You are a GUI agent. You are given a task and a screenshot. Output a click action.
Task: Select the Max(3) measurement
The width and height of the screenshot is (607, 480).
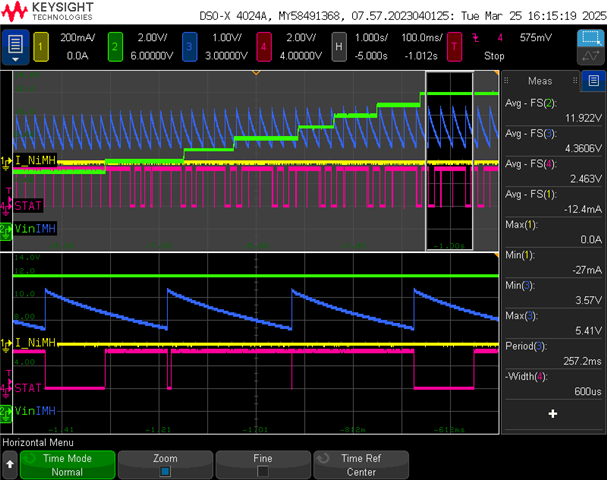click(553, 323)
